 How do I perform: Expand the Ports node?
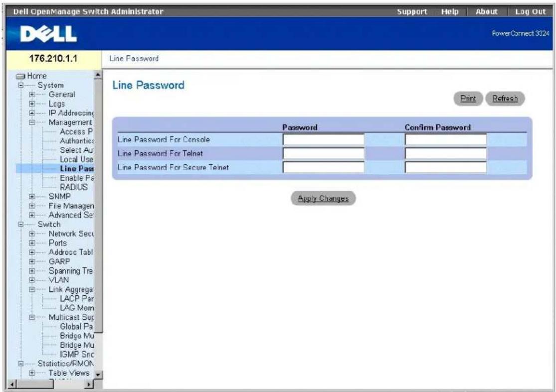(32, 243)
